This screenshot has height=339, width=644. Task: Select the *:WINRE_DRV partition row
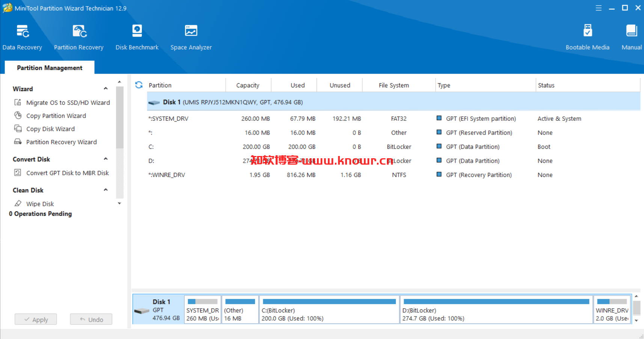click(x=394, y=175)
